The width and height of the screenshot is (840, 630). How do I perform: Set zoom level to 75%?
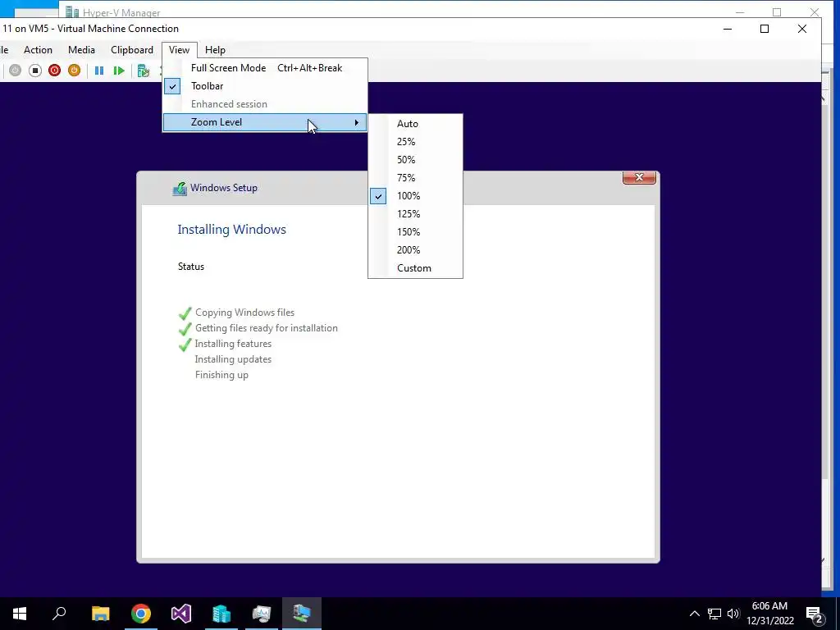(x=415, y=178)
